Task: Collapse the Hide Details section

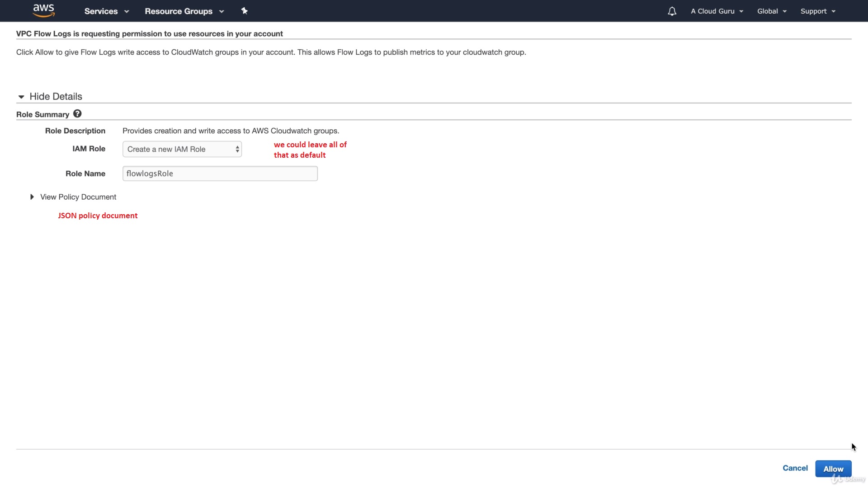Action: (56, 96)
